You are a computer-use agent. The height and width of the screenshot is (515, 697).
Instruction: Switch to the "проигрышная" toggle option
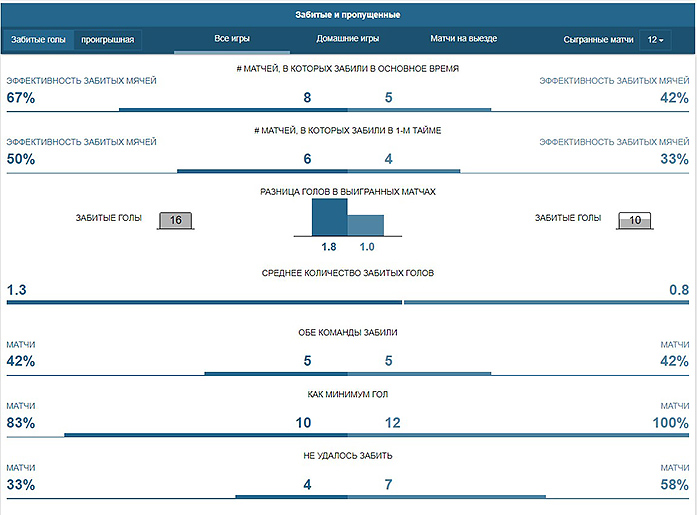coord(107,40)
